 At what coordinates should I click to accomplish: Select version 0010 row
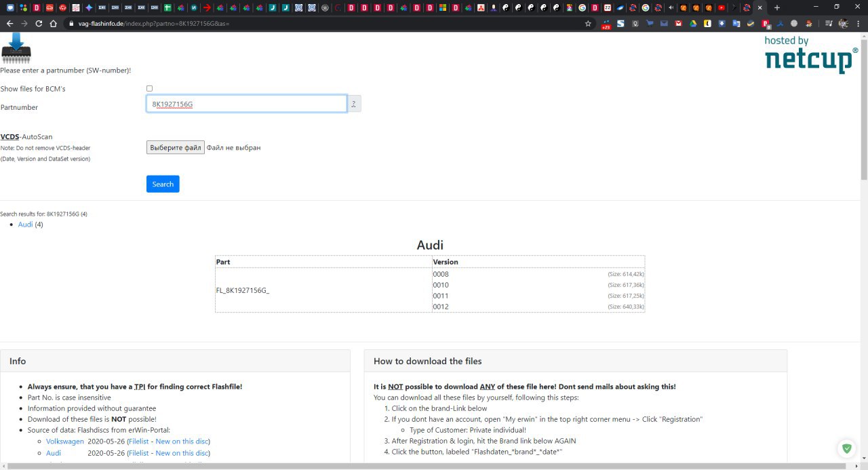click(538, 285)
